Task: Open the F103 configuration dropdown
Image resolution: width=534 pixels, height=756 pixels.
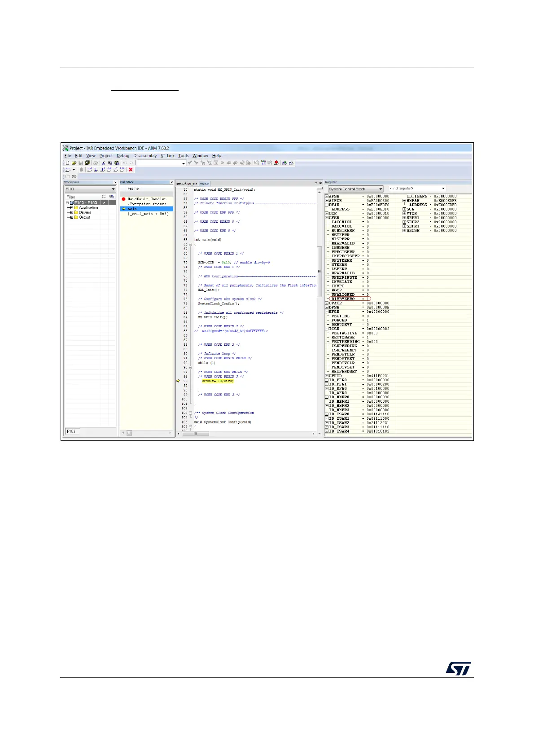Action: (x=113, y=189)
